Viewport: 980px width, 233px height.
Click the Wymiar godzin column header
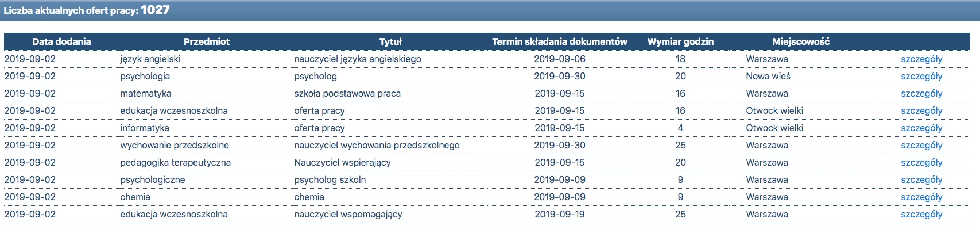point(680,41)
